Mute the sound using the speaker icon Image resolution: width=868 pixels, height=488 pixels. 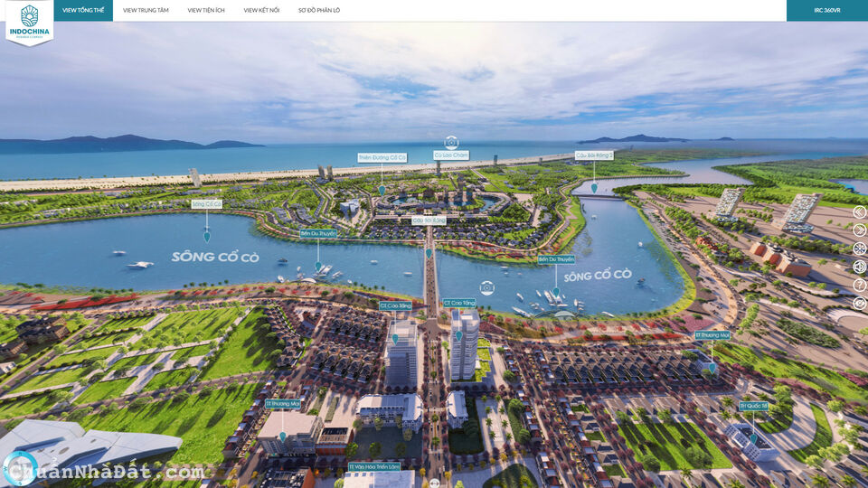pos(859,267)
